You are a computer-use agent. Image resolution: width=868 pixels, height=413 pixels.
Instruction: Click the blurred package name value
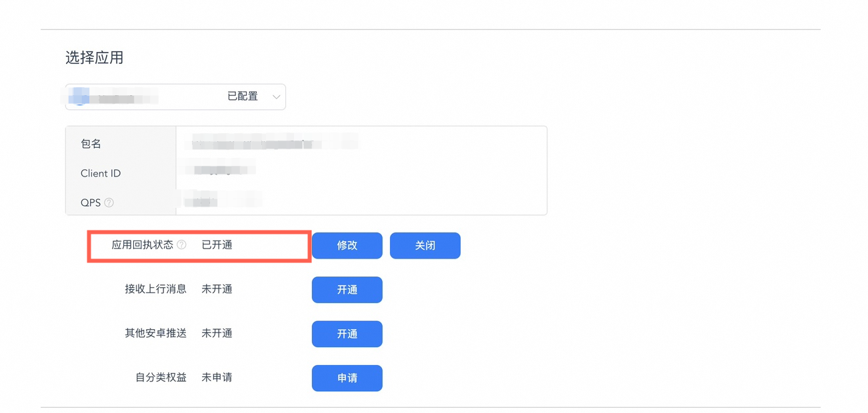coord(273,142)
